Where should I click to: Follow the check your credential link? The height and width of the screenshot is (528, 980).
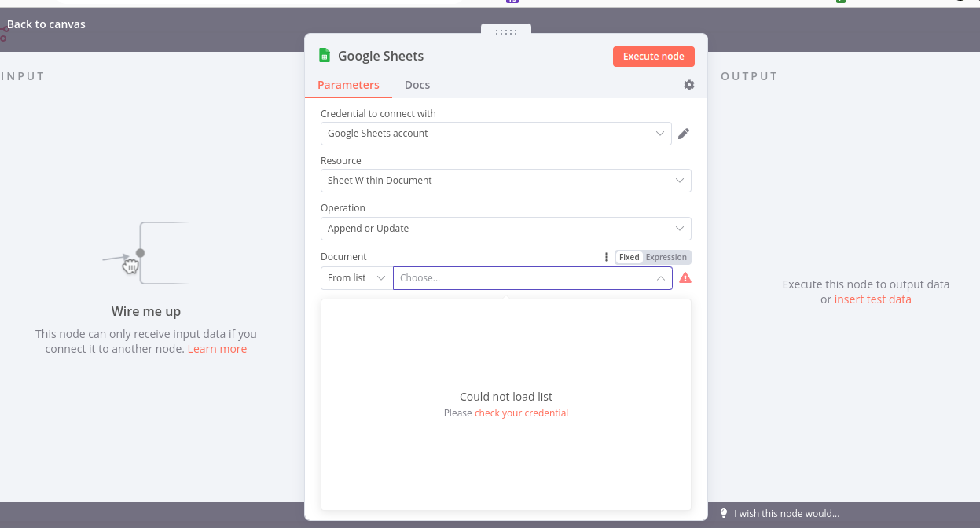coord(521,413)
